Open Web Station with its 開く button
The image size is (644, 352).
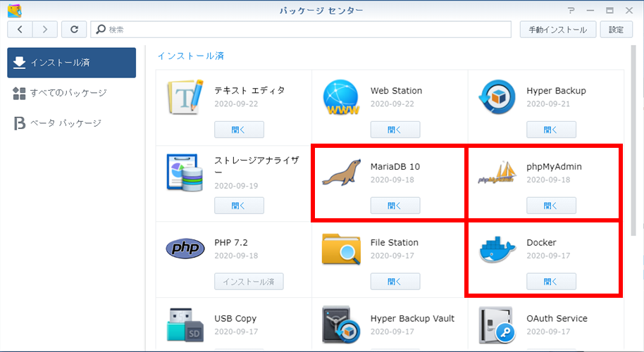point(395,130)
